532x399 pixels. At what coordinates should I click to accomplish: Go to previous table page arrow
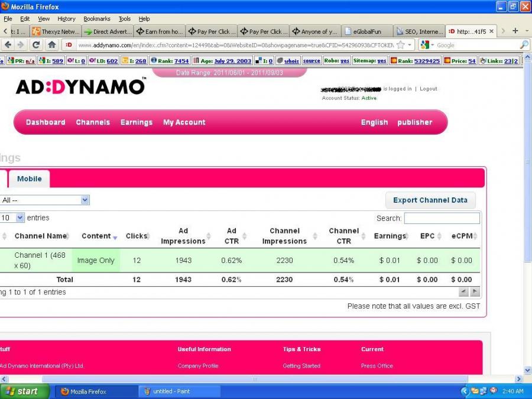(x=463, y=292)
